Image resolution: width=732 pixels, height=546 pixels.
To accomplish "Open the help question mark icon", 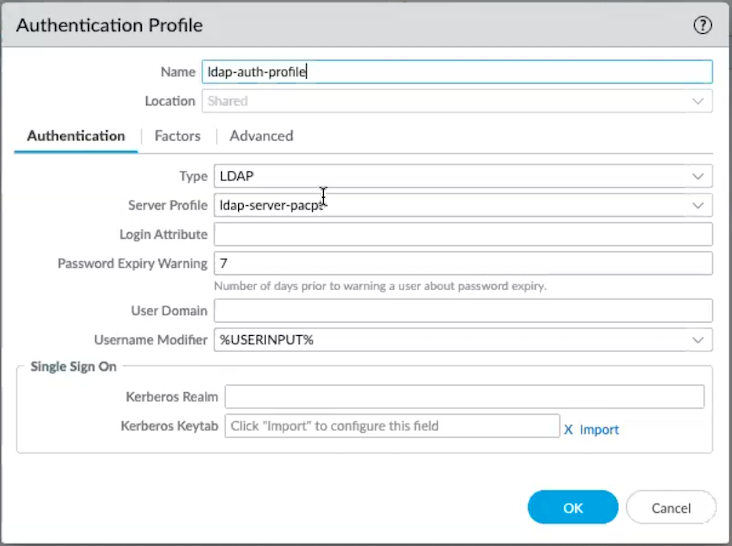I will coord(702,27).
